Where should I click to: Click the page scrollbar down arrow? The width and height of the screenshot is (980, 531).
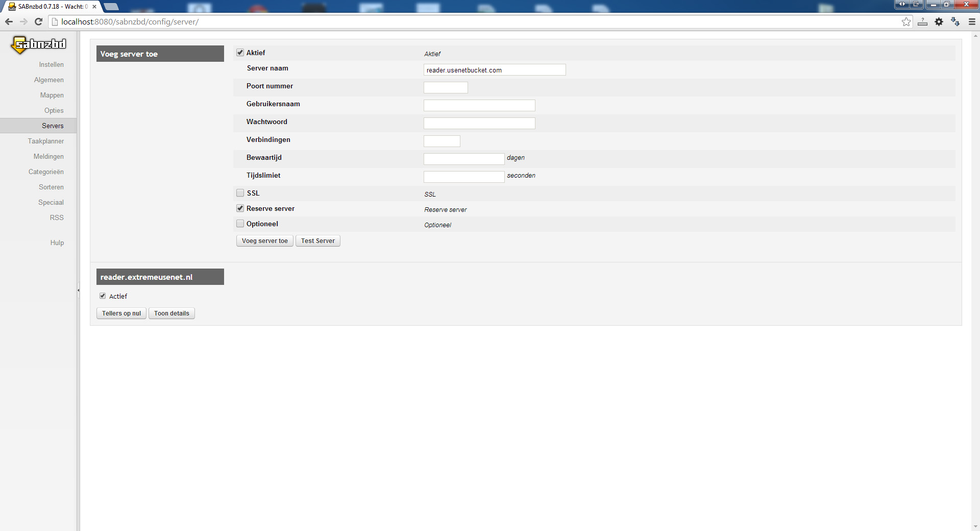click(x=975, y=526)
